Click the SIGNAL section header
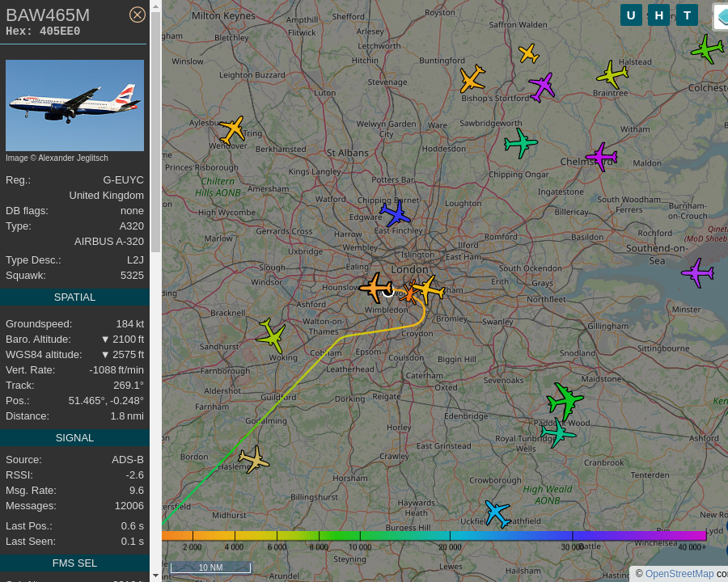This screenshot has height=582, width=728. (74, 437)
